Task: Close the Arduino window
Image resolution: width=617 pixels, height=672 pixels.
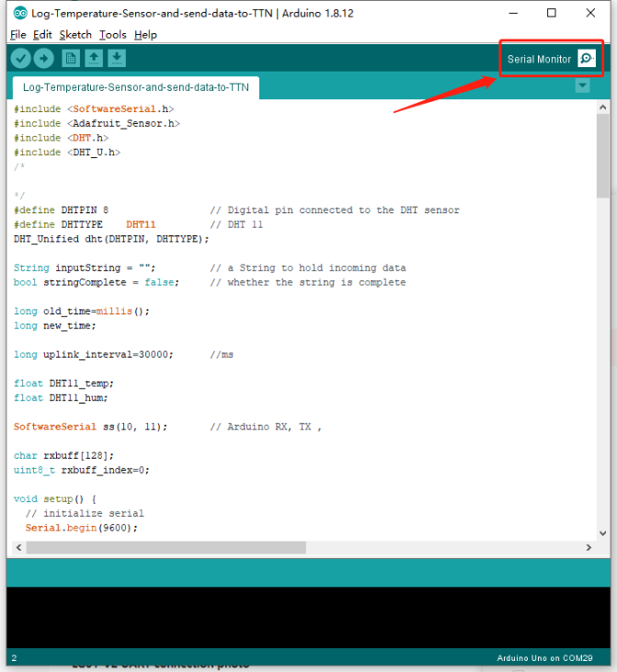Action: [590, 13]
